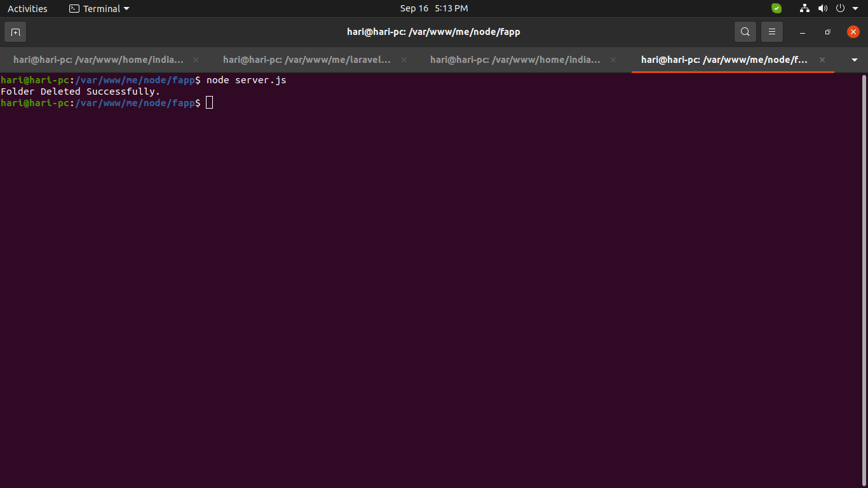
Task: Open a new terminal tab
Action: coord(15,32)
